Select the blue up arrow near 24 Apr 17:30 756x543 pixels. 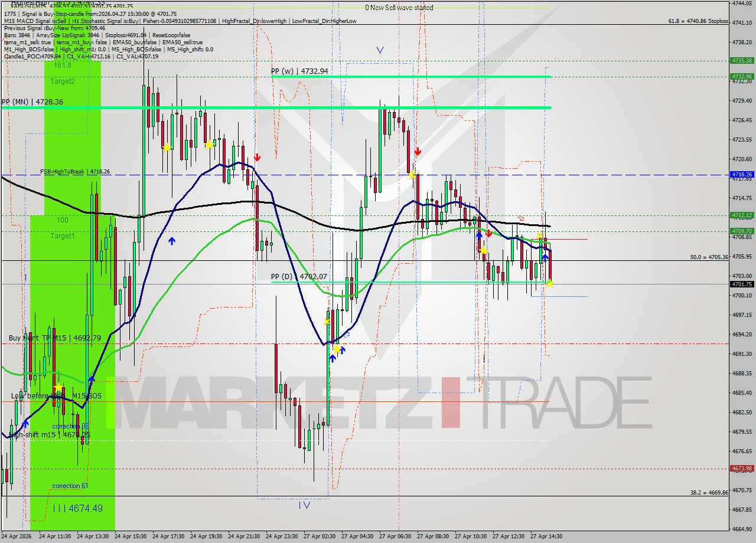point(172,240)
